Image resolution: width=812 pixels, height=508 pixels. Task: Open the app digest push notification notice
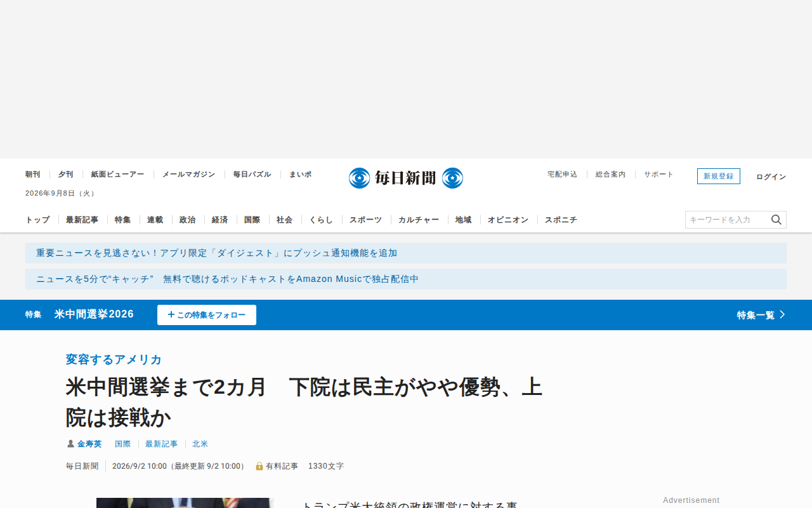point(406,253)
